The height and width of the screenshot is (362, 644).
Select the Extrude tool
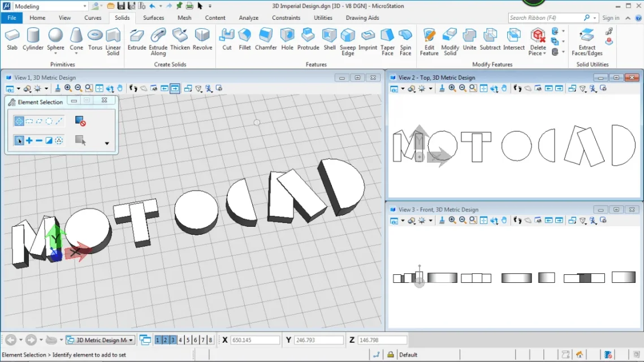pyautogui.click(x=137, y=38)
